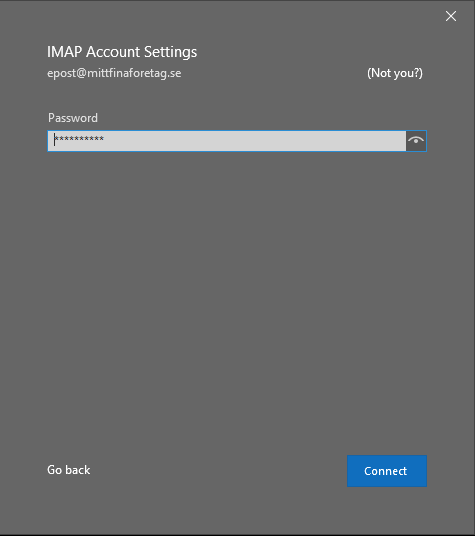Click the Password field label
The image size is (475, 536).
[x=73, y=118]
